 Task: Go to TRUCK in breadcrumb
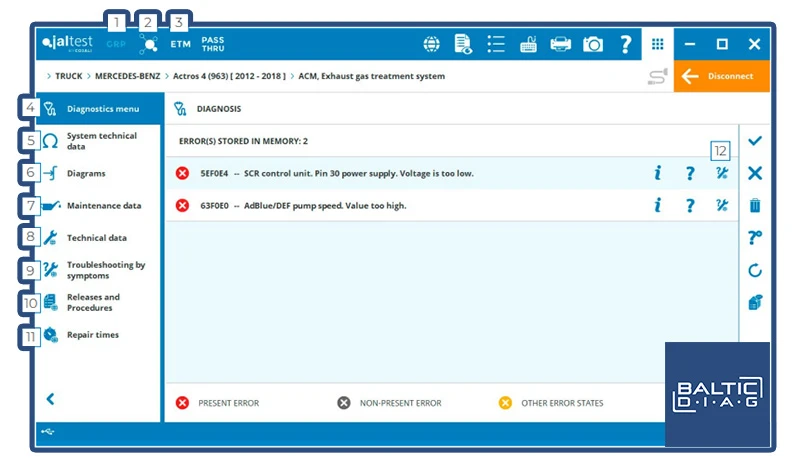68,76
